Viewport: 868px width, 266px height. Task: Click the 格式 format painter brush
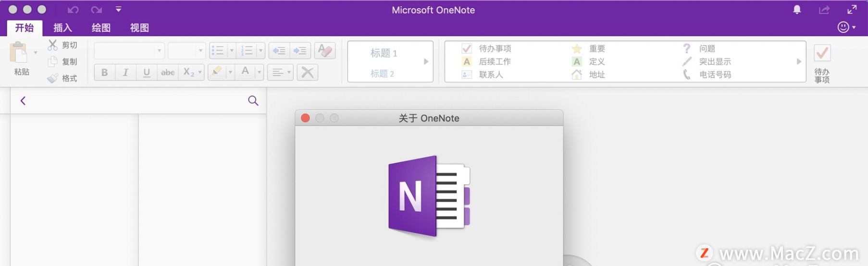coord(62,78)
